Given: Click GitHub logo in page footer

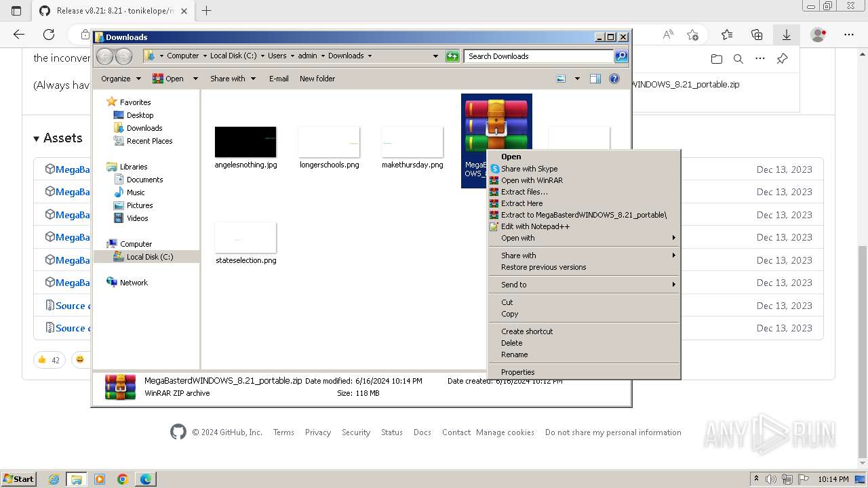Looking at the screenshot, I should pos(178,432).
